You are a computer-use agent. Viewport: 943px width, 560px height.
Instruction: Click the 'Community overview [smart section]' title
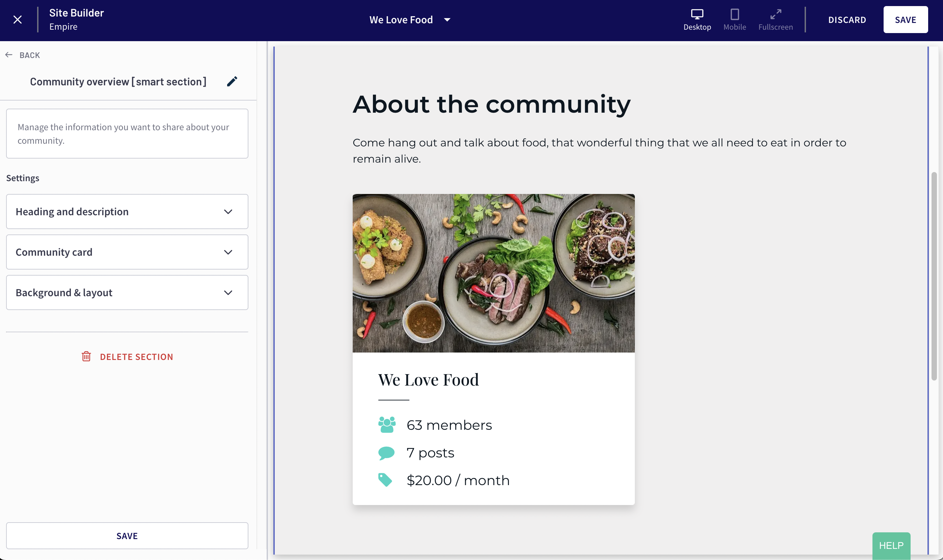click(118, 82)
